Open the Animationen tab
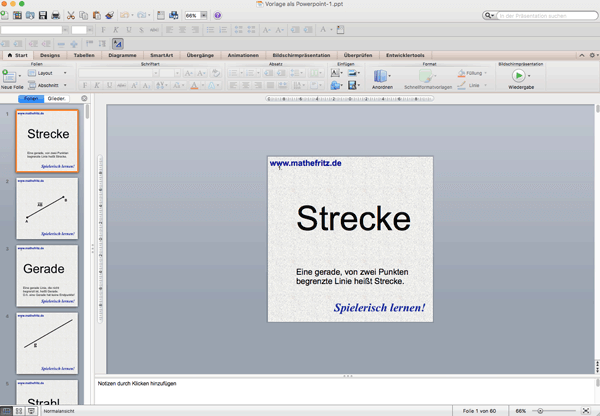The width and height of the screenshot is (600, 416). pyautogui.click(x=243, y=55)
